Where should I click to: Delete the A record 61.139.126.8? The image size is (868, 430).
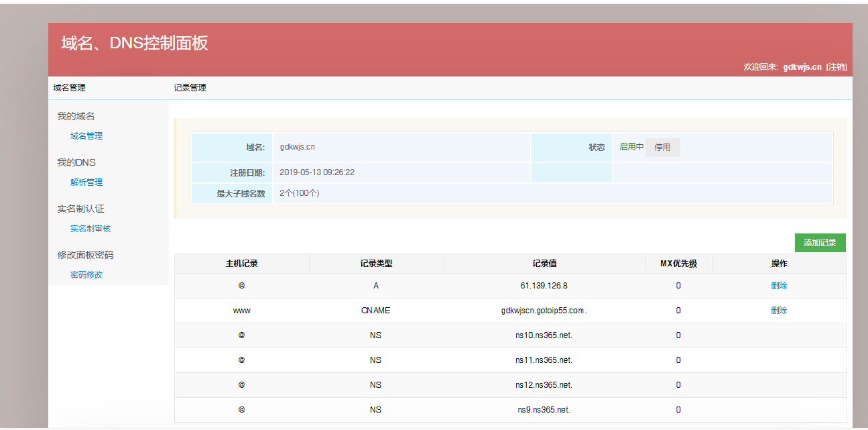coord(779,286)
